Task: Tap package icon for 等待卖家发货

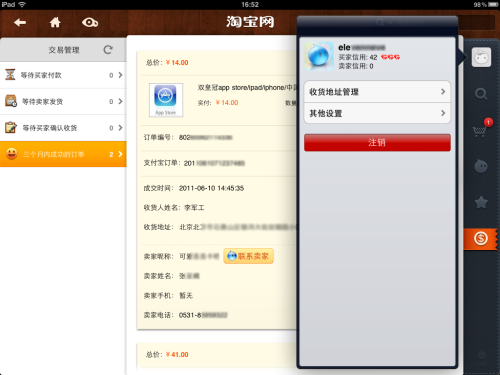Action: tap(11, 101)
